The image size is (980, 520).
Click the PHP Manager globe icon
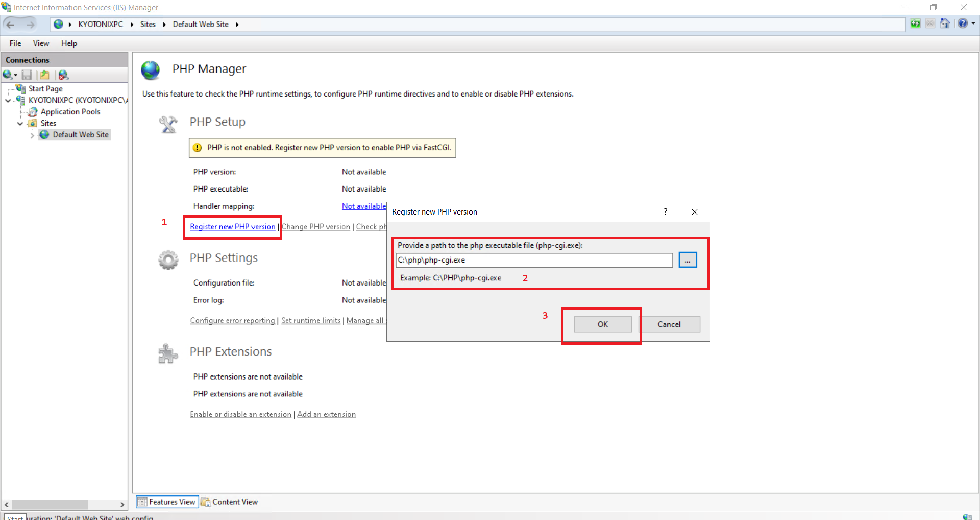pos(151,70)
